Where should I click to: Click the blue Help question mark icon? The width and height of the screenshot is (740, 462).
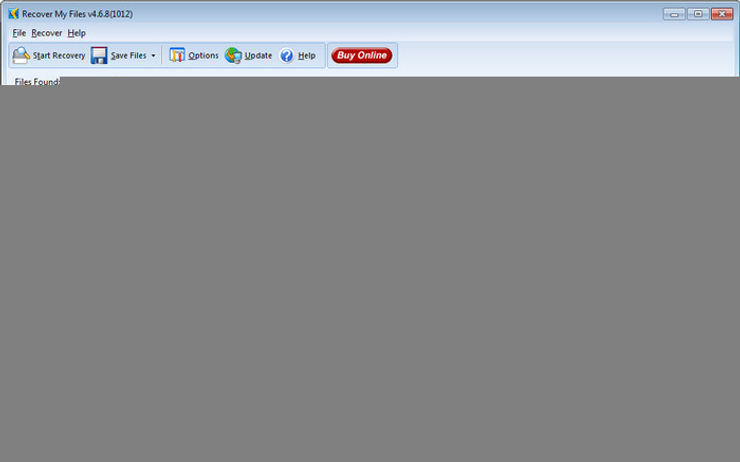286,56
